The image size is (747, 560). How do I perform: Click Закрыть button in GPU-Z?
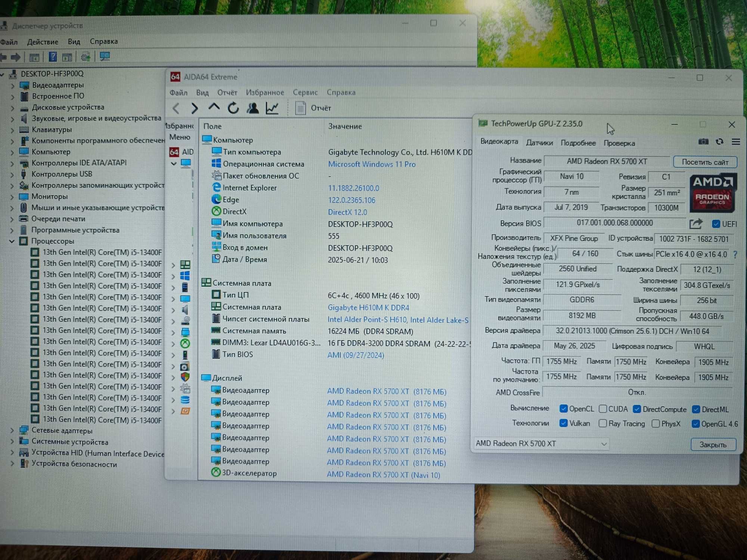(x=713, y=445)
